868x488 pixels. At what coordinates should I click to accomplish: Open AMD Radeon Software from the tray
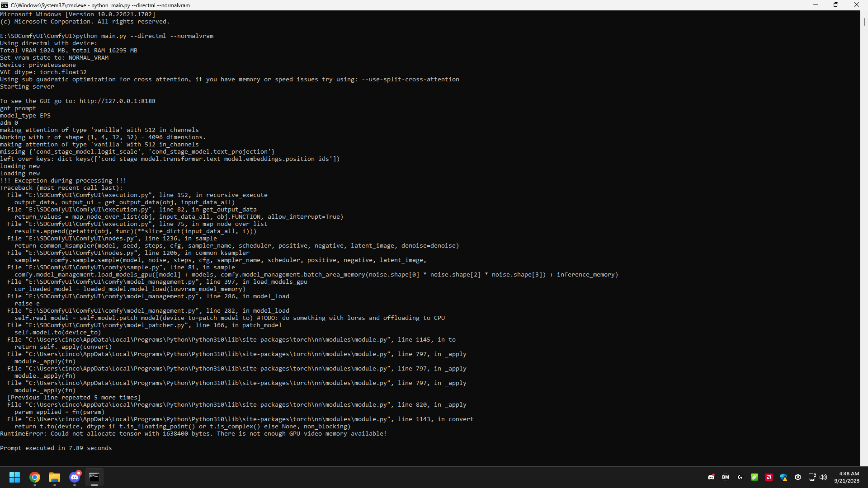point(769,477)
